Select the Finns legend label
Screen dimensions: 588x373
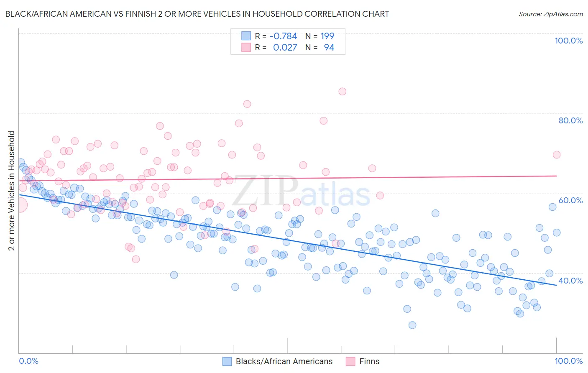click(369, 361)
